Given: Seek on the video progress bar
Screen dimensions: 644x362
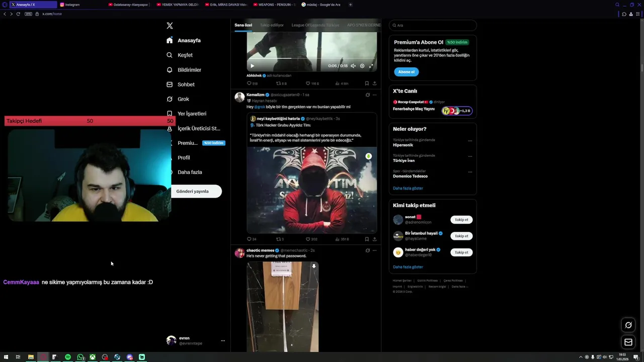Looking at the screenshot, I should (x=311, y=58).
